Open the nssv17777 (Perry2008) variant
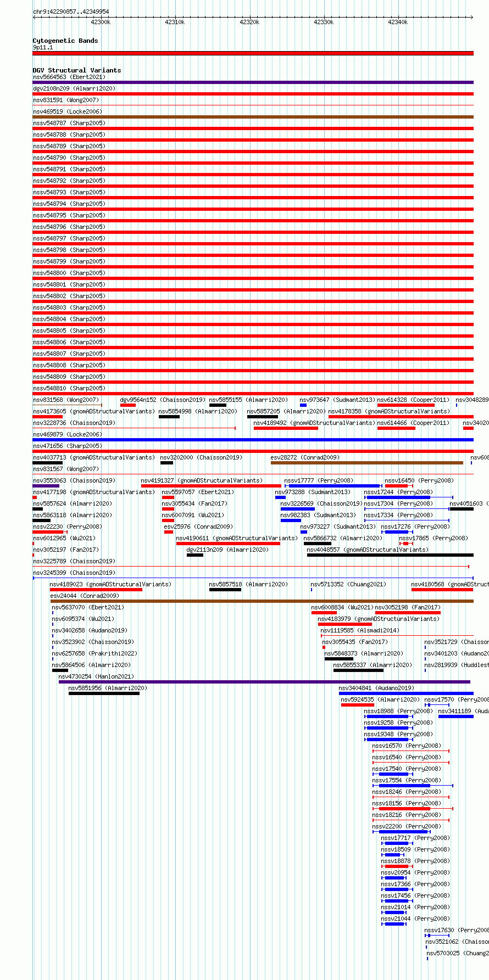The height and width of the screenshot is (980, 489). click(319, 480)
